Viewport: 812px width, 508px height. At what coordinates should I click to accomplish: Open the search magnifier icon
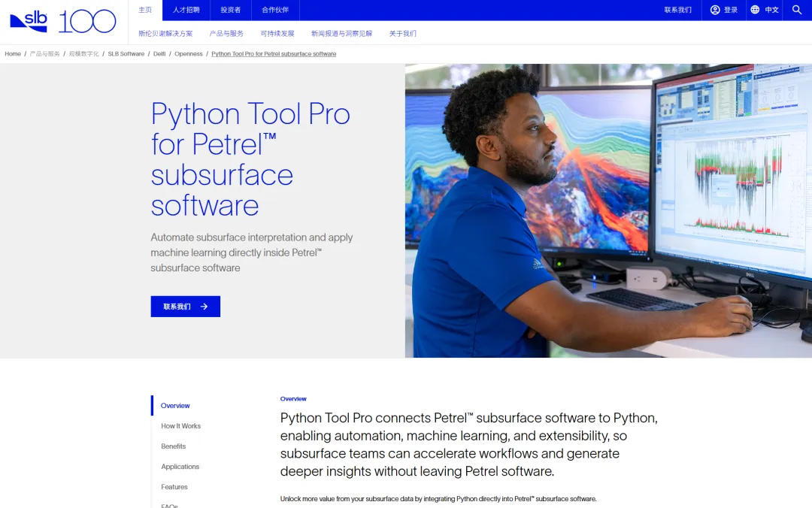click(x=796, y=10)
